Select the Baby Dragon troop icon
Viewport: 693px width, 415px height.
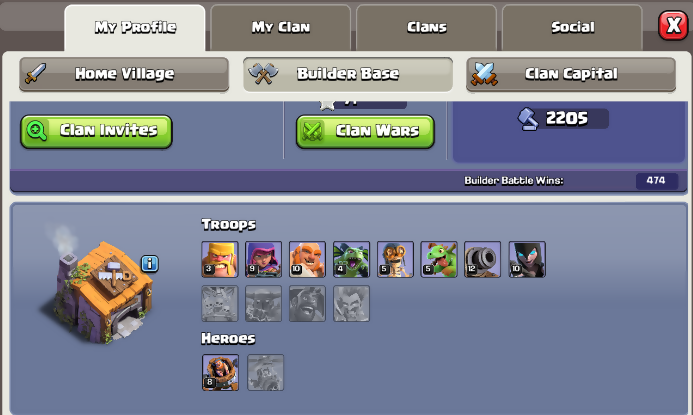[439, 259]
